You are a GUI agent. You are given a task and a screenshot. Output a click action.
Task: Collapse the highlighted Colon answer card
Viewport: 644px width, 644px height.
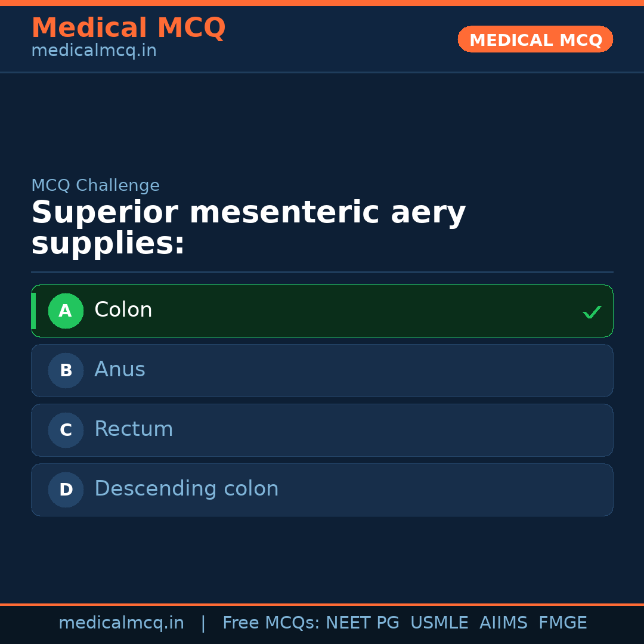pyautogui.click(x=322, y=311)
